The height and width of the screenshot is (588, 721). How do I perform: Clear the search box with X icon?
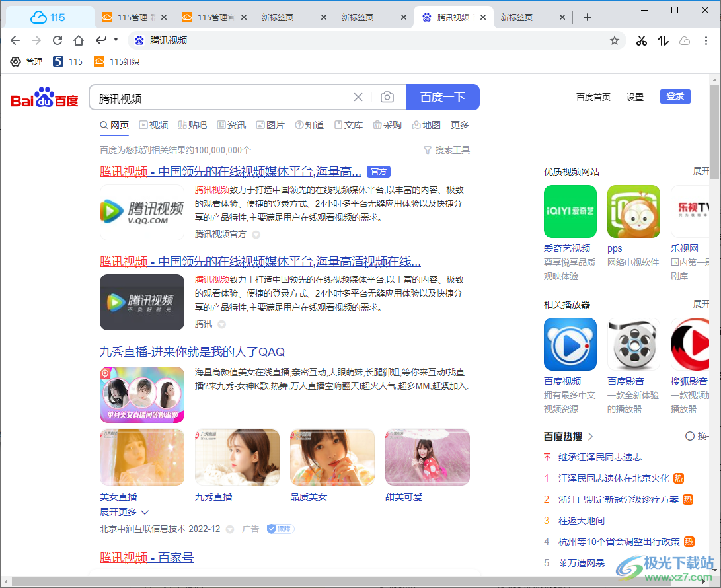[x=358, y=97]
